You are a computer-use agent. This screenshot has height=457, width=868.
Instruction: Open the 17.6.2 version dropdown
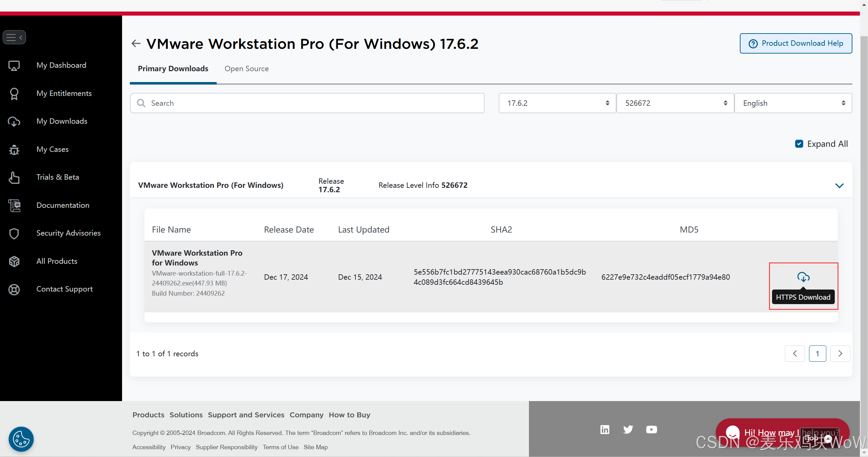(x=557, y=103)
